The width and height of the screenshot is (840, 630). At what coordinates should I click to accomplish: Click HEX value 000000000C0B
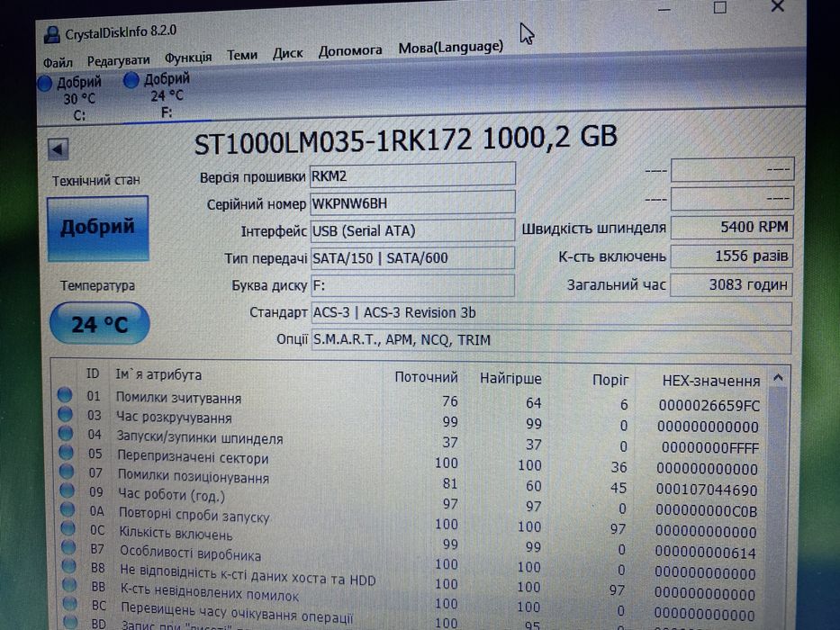[x=707, y=511]
